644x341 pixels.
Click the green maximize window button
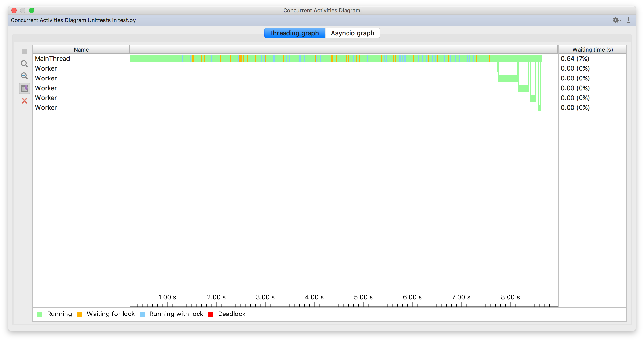pyautogui.click(x=32, y=10)
